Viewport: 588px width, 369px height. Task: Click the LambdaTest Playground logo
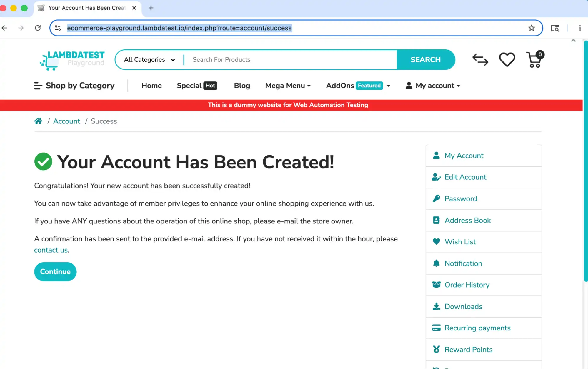coord(72,60)
